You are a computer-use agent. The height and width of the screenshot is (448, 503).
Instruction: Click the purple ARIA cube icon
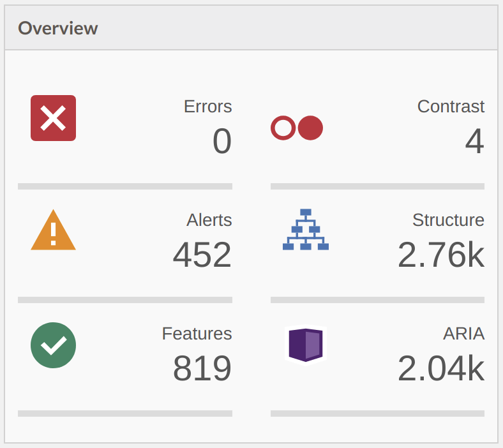pyautogui.click(x=306, y=345)
